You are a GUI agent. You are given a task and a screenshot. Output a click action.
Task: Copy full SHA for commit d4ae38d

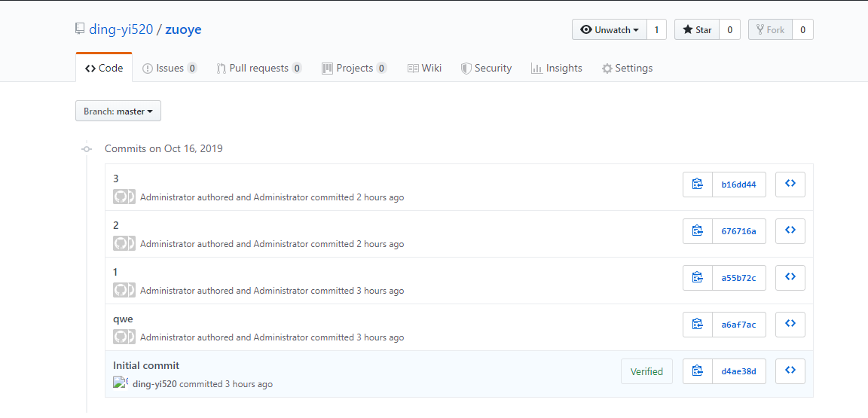698,371
